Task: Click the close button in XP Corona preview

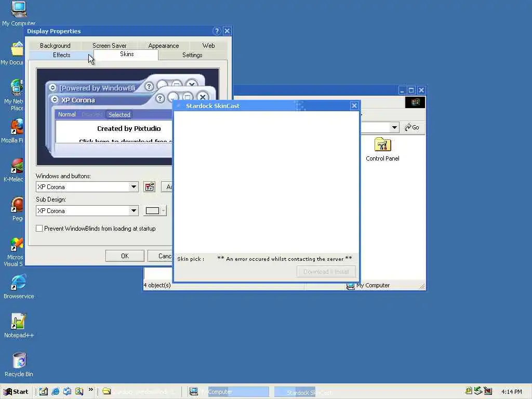Action: click(x=203, y=97)
